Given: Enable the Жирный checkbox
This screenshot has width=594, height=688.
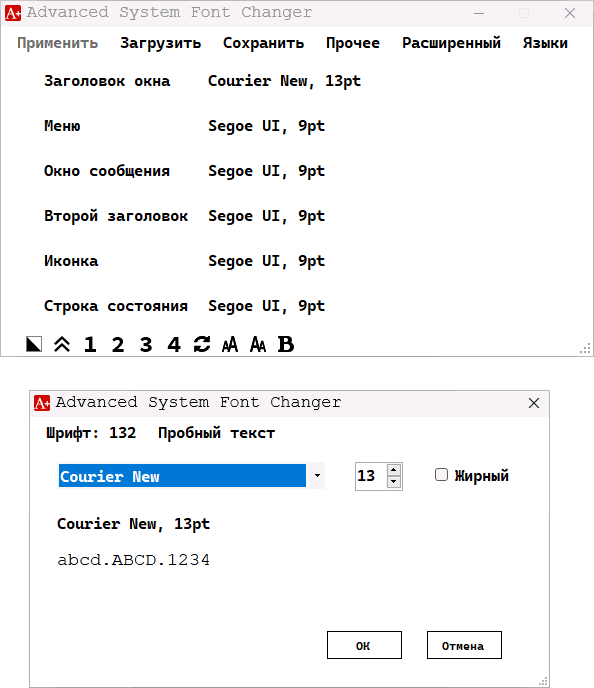Looking at the screenshot, I should coord(441,475).
